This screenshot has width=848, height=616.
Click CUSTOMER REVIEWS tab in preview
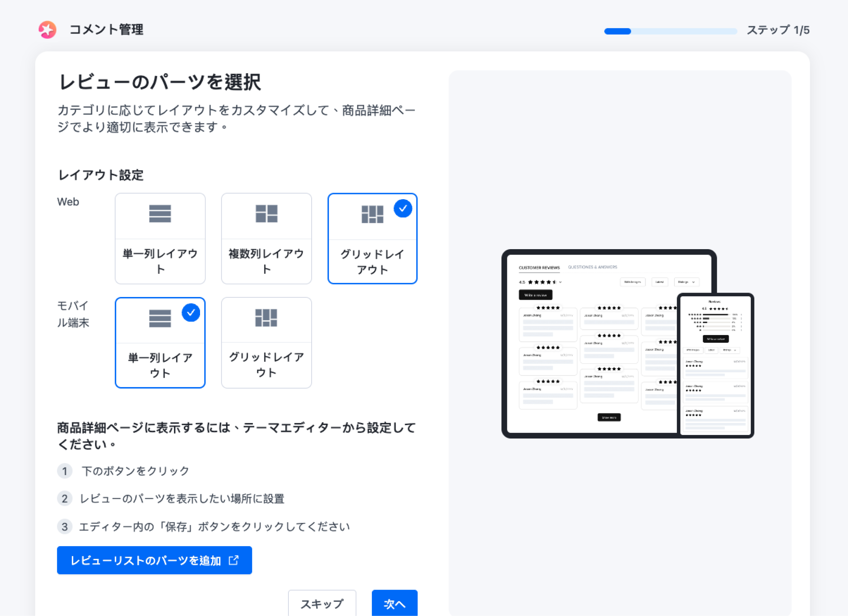pyautogui.click(x=539, y=268)
